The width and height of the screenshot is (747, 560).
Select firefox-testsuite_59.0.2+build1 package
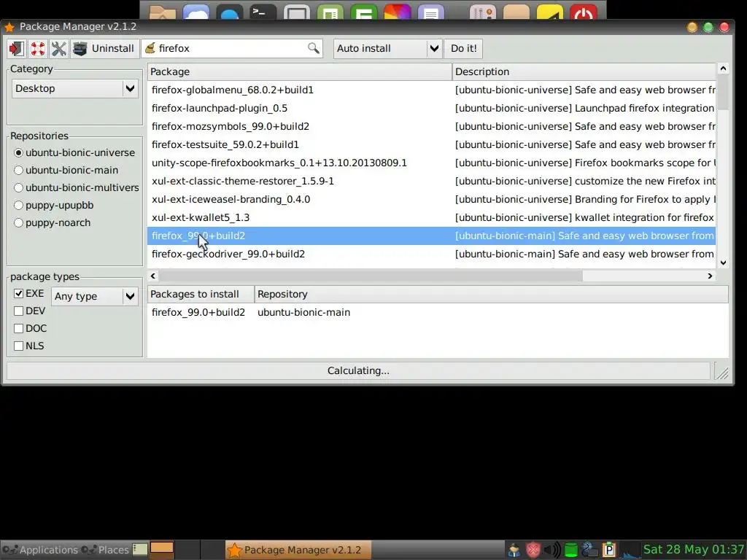click(431, 145)
